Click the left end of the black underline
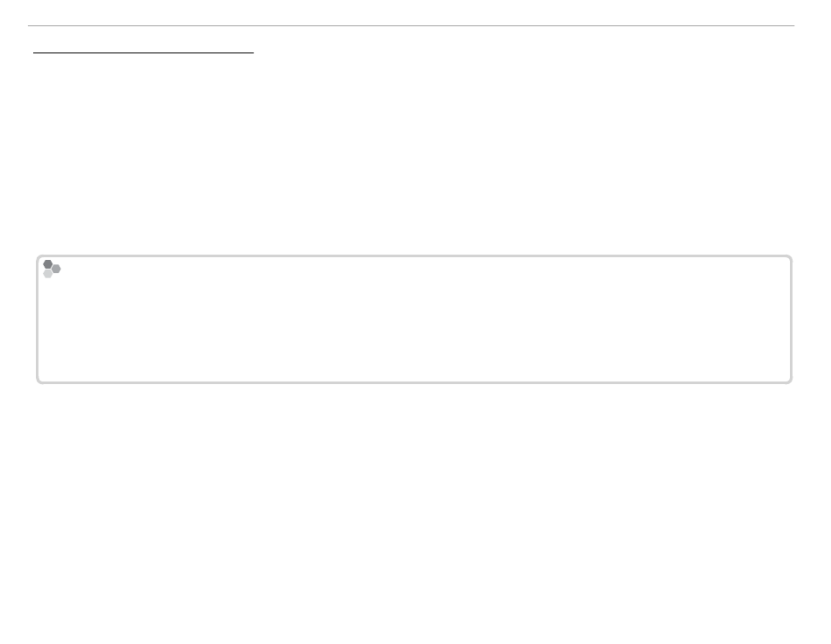831x644 pixels. pos(34,52)
